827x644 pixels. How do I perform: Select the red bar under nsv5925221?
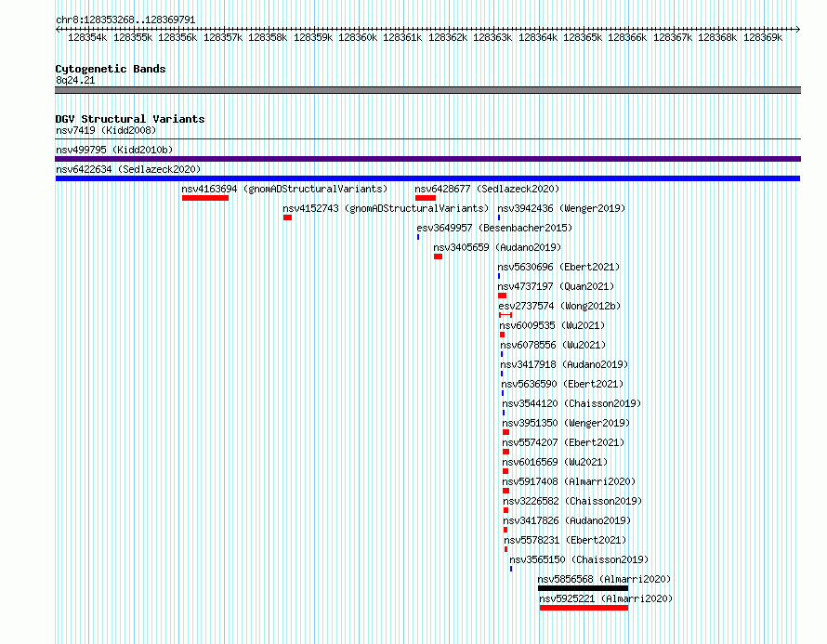click(x=584, y=608)
